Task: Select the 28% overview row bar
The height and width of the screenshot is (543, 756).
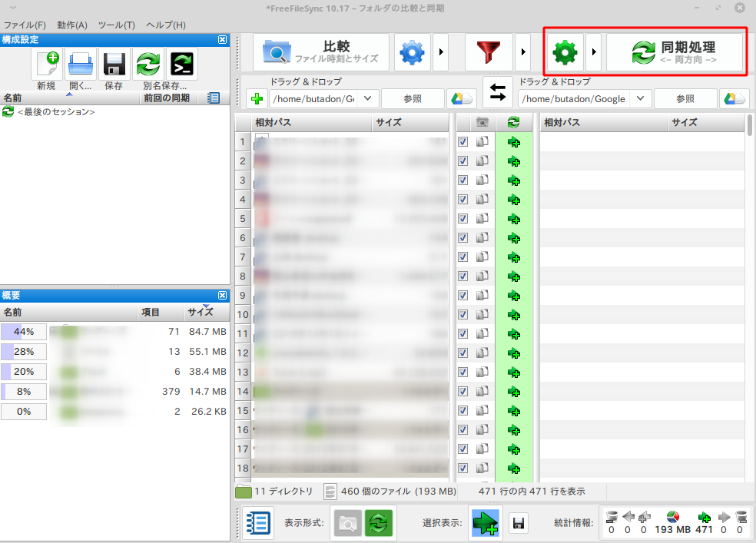Action: coord(24,352)
